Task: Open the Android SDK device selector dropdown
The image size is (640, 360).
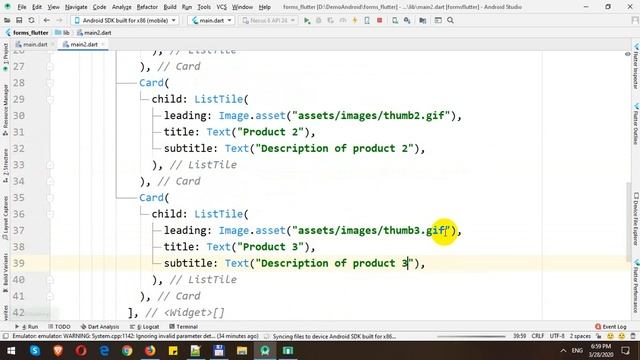Action: point(125,20)
